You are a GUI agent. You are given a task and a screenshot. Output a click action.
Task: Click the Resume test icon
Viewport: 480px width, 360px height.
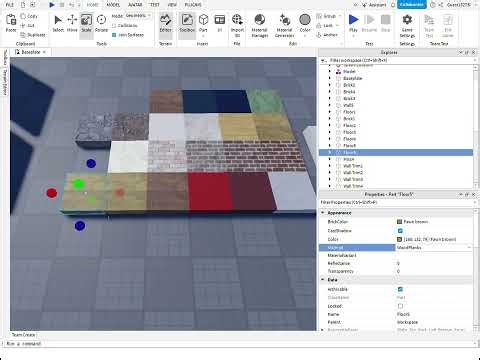[x=369, y=20]
